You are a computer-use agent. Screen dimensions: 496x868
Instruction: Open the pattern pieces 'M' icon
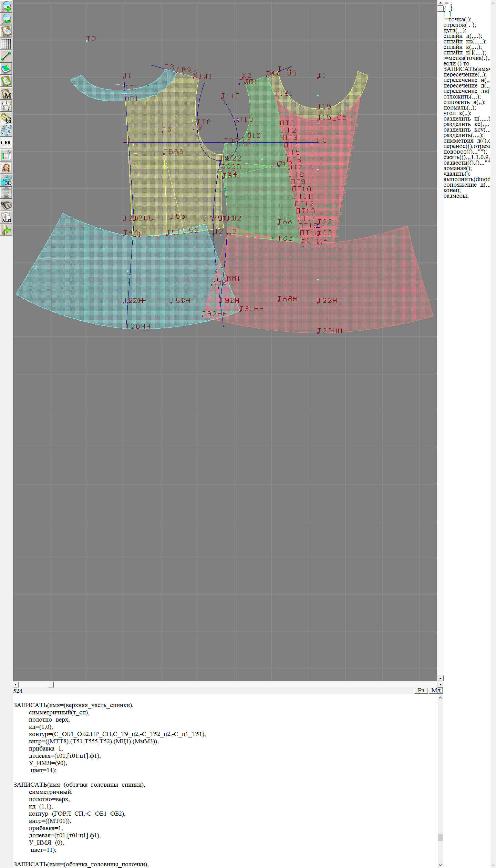click(6, 94)
